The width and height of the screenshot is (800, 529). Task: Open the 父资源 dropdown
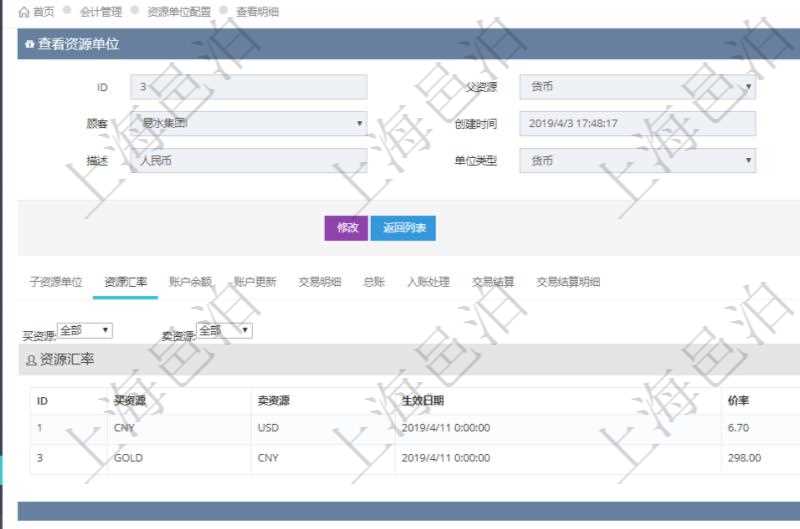[638, 87]
